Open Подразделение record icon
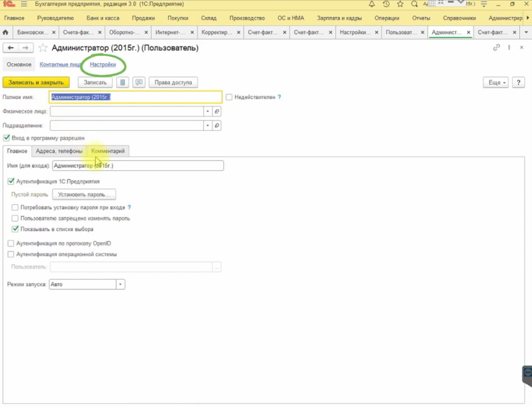This screenshot has height=407, width=532. (217, 125)
